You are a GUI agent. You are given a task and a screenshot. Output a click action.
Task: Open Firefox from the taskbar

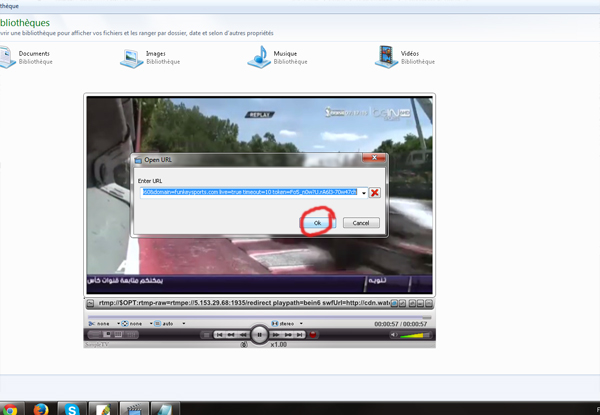point(41,409)
